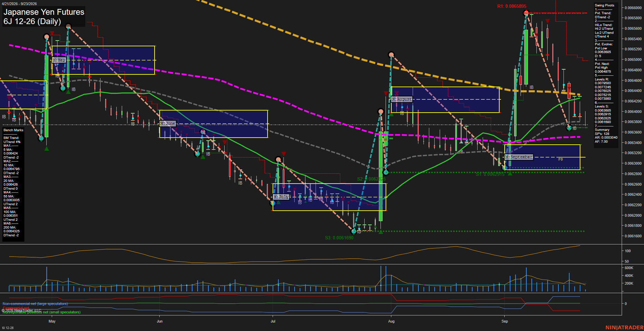
Task: Select the M:September monthly range label
Action: [x=519, y=157]
